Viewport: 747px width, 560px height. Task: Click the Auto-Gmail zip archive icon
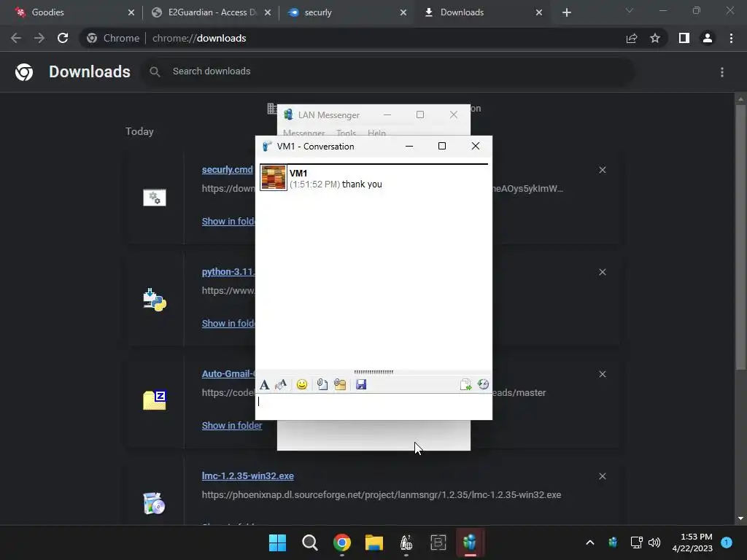click(155, 400)
